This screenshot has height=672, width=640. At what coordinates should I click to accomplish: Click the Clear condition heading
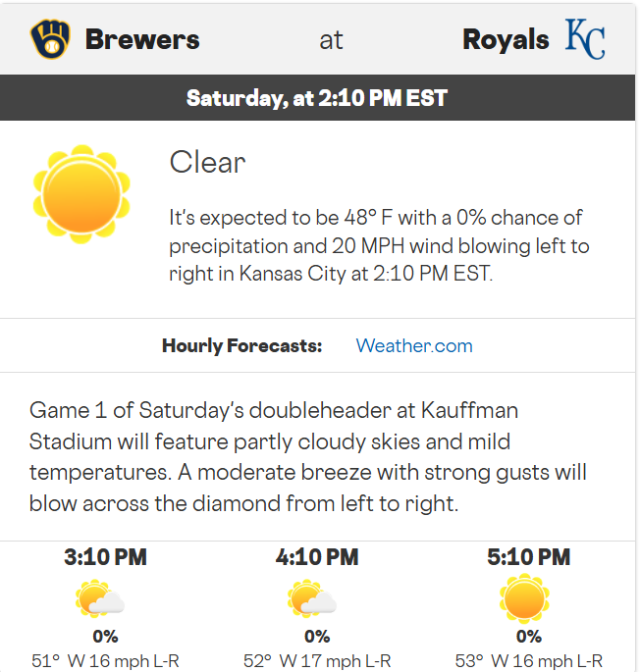click(207, 162)
